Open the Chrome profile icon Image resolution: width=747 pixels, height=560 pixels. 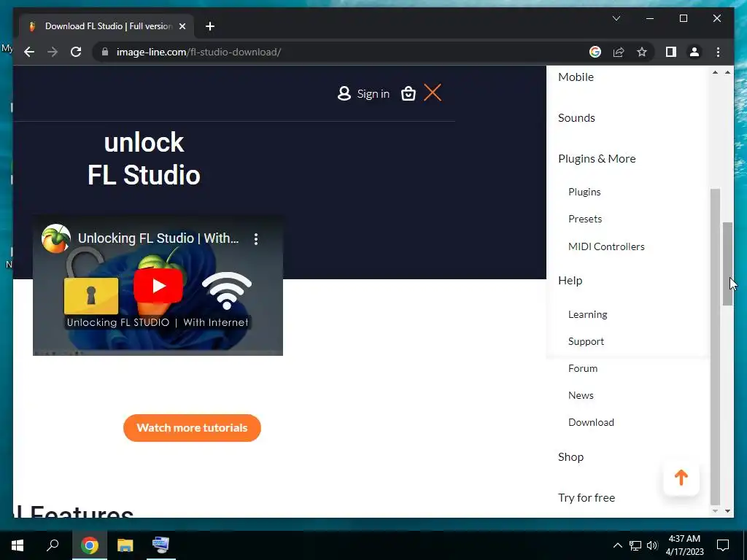pos(694,52)
